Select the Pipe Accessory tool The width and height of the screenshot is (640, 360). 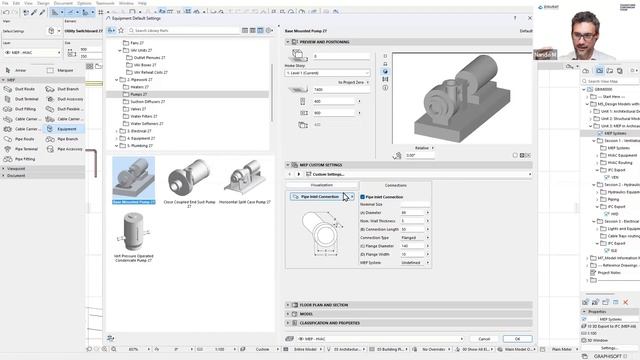[63, 149]
